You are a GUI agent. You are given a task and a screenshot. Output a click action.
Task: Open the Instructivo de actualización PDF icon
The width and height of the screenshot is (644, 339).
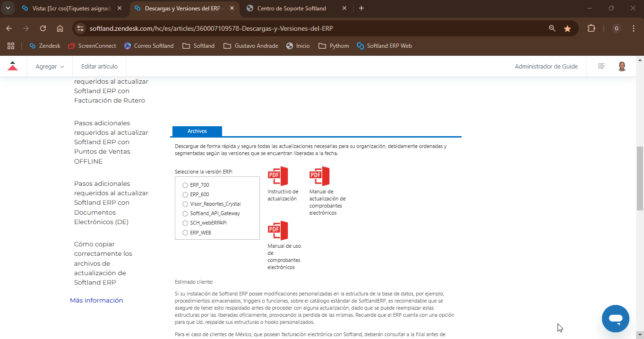tap(278, 176)
